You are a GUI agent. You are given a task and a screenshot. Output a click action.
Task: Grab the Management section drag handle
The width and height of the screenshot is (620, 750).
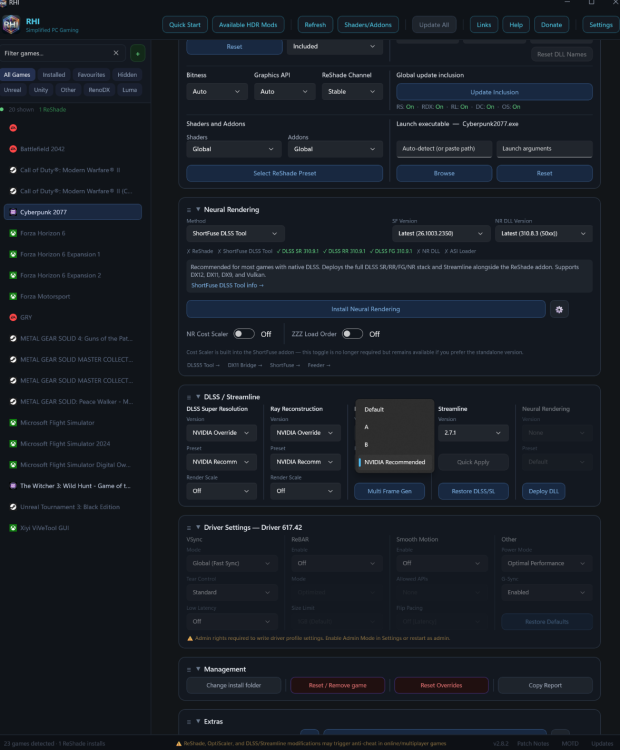[x=189, y=670]
